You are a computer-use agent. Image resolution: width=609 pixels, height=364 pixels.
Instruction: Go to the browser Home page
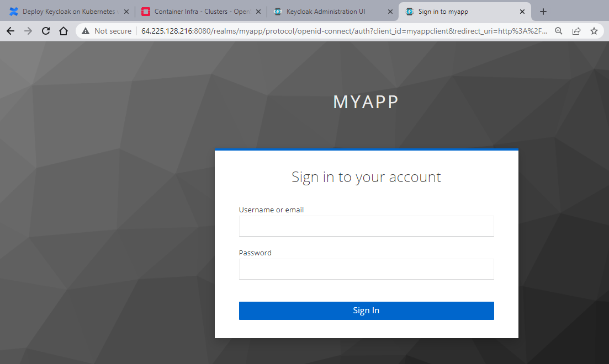(x=63, y=31)
